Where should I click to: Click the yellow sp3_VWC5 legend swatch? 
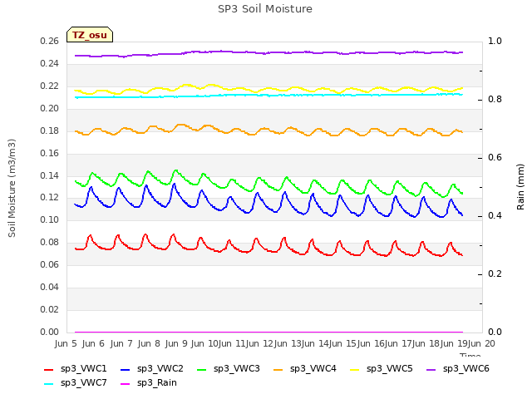click(355, 369)
